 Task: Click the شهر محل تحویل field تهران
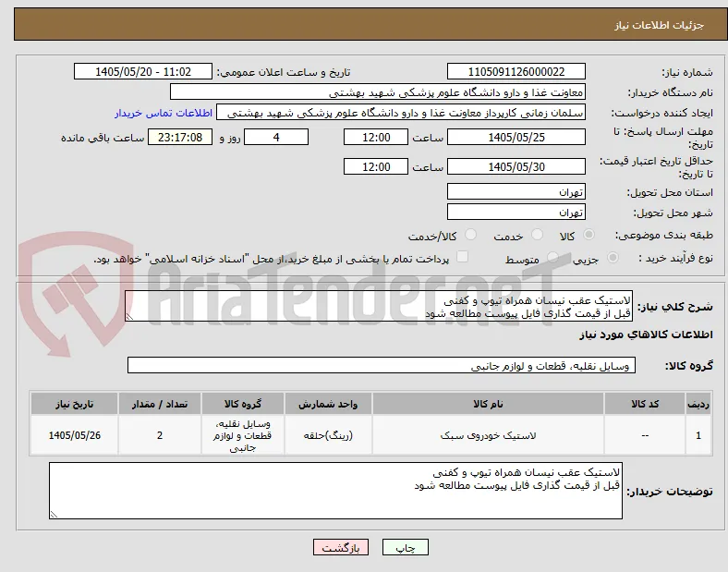pyautogui.click(x=516, y=213)
